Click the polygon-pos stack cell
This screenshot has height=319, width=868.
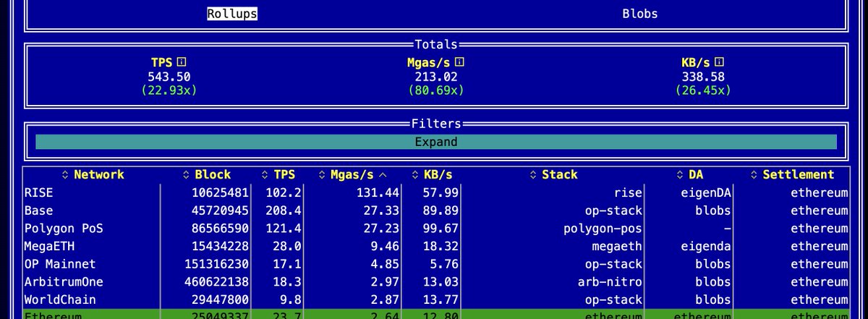coord(603,228)
